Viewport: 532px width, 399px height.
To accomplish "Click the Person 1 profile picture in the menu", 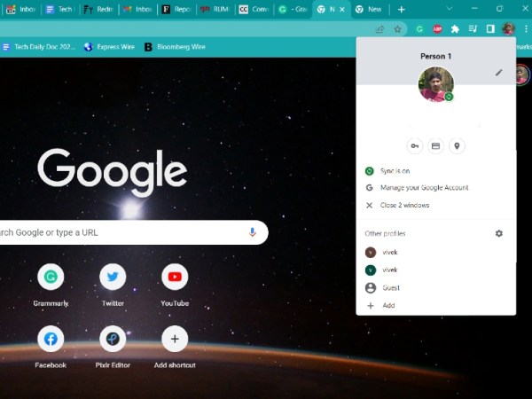I will tap(436, 84).
